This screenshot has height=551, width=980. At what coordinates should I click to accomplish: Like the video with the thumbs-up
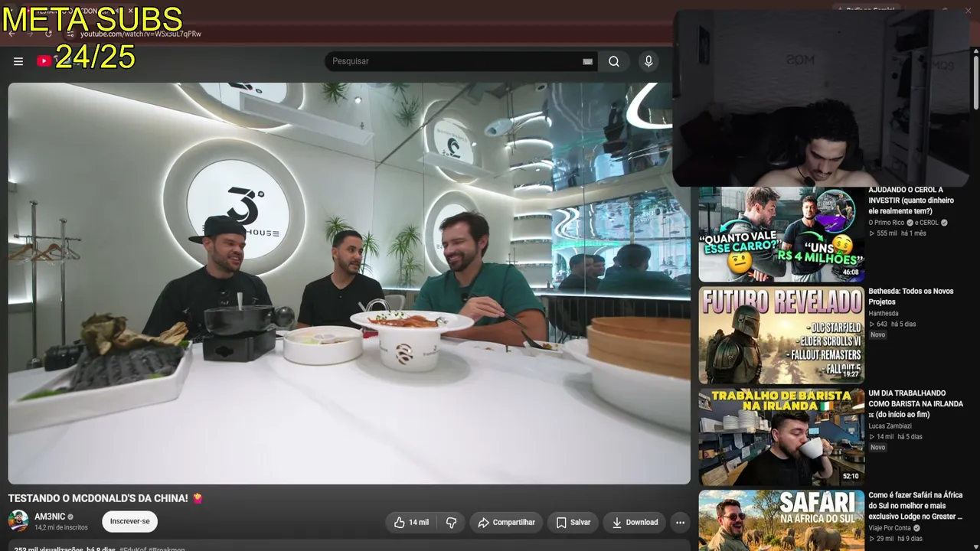pyautogui.click(x=411, y=523)
